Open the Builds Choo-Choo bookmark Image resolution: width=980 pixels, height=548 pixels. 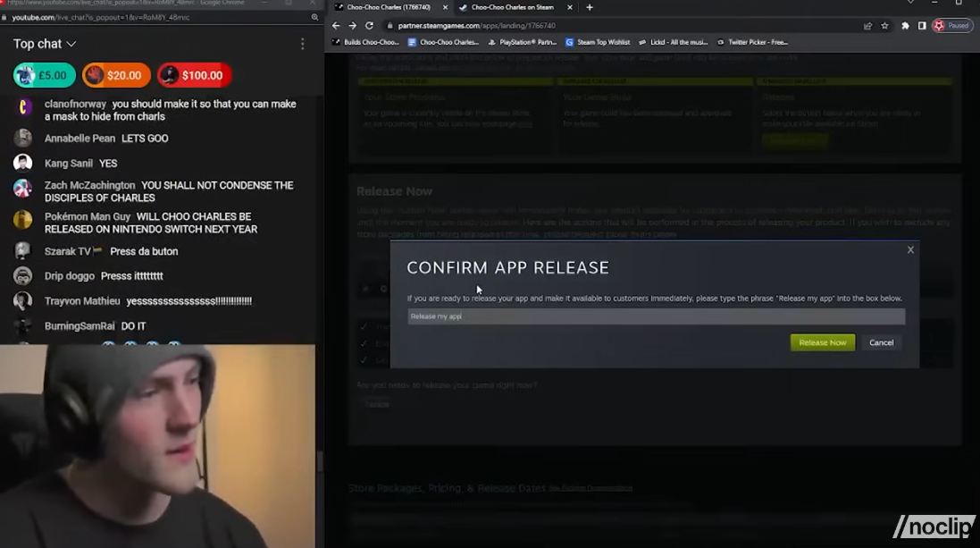(x=365, y=42)
